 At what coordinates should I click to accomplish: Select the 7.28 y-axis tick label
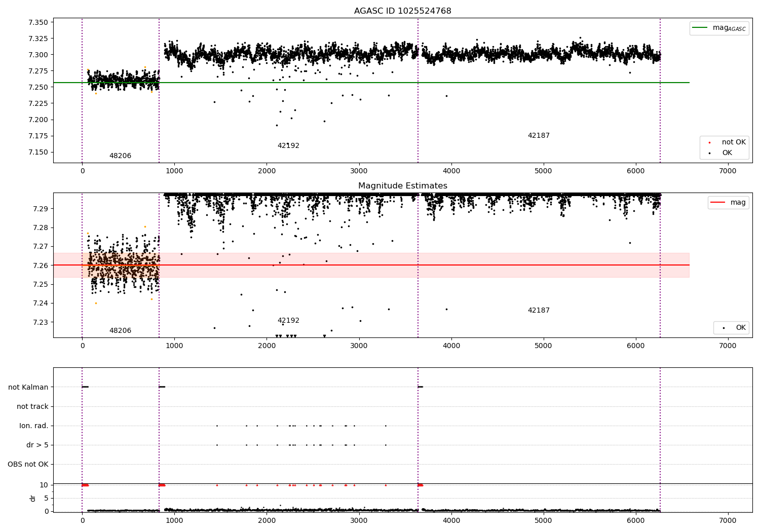(40, 227)
